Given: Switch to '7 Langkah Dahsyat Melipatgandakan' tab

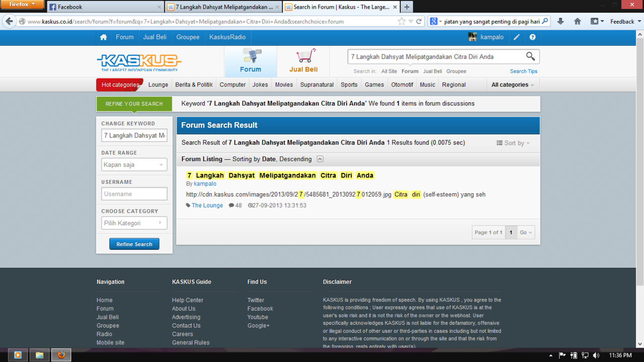Looking at the screenshot, I should [224, 7].
